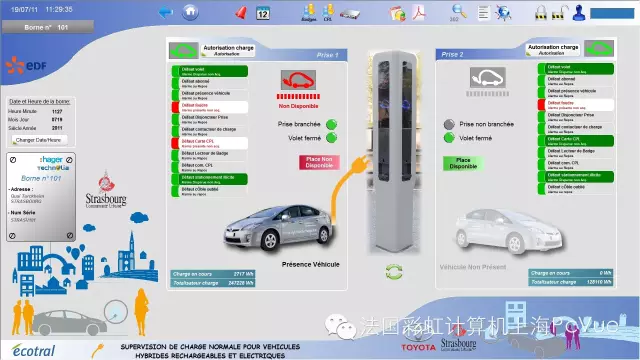The width and height of the screenshot is (640, 360).
Task: Click the green refresh arrows below the charging station
Action: click(394, 272)
